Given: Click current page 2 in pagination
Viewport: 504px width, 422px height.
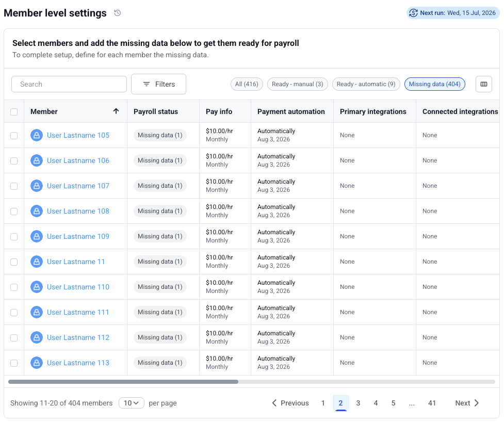Looking at the screenshot, I should (340, 403).
